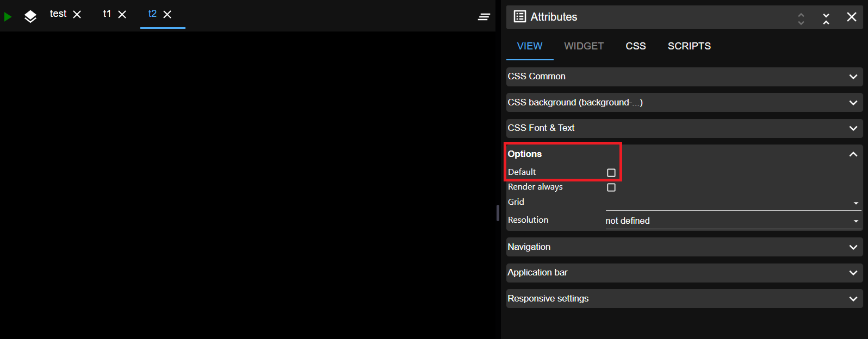Image resolution: width=868 pixels, height=339 pixels.
Task: Click the green play runtime icon
Action: click(x=8, y=17)
